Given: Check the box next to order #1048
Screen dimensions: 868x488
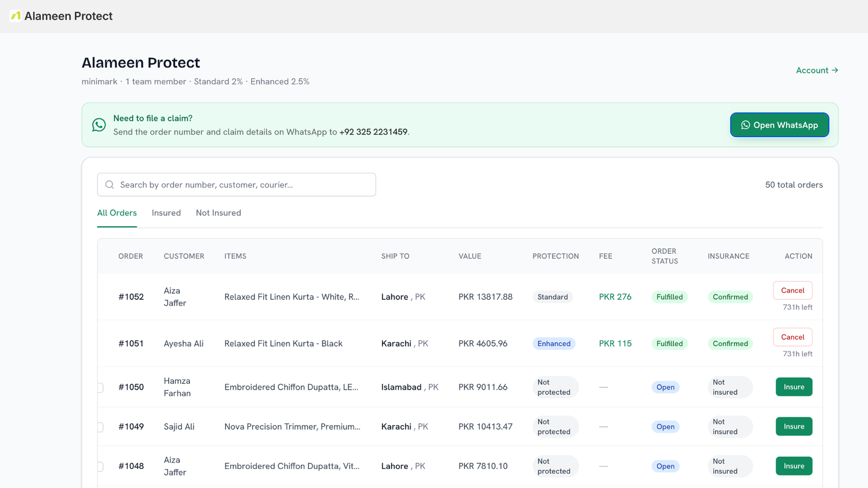Looking at the screenshot, I should pos(100,466).
